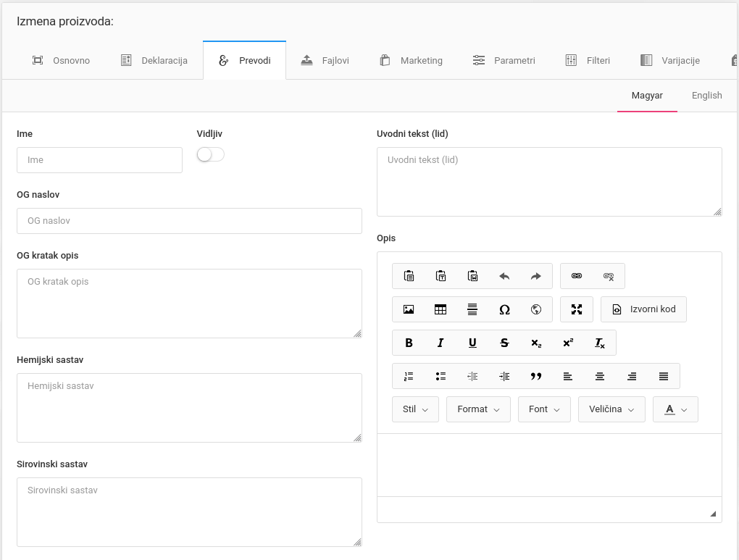
Task: Click into Hemijski sastav textarea
Action: 190,408
